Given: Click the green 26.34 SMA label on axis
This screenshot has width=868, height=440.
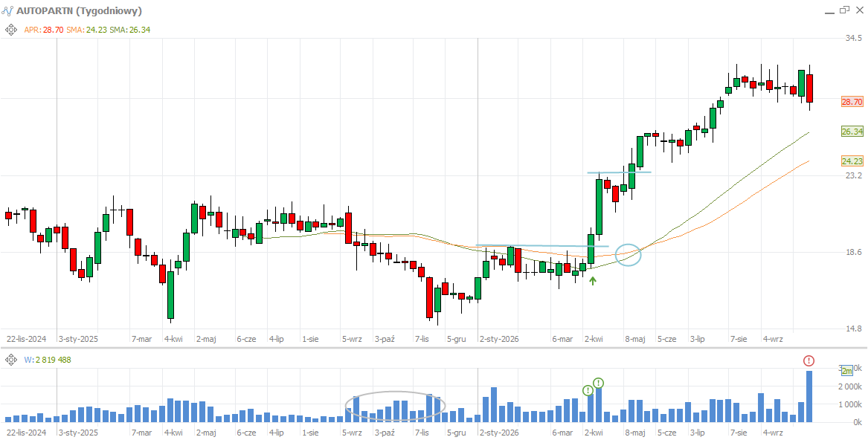Looking at the screenshot, I should [x=852, y=132].
